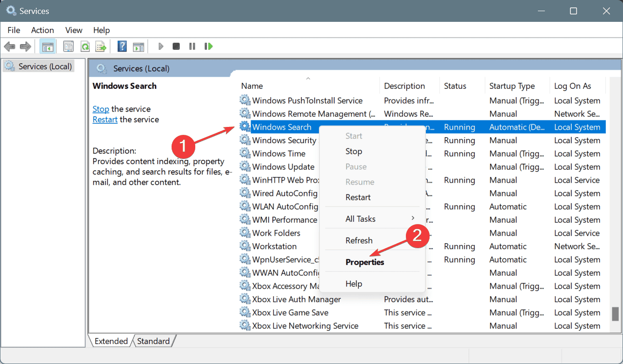Viewport: 623px width, 364px height.
Task: Choose Properties in the context menu
Action: [372, 262]
